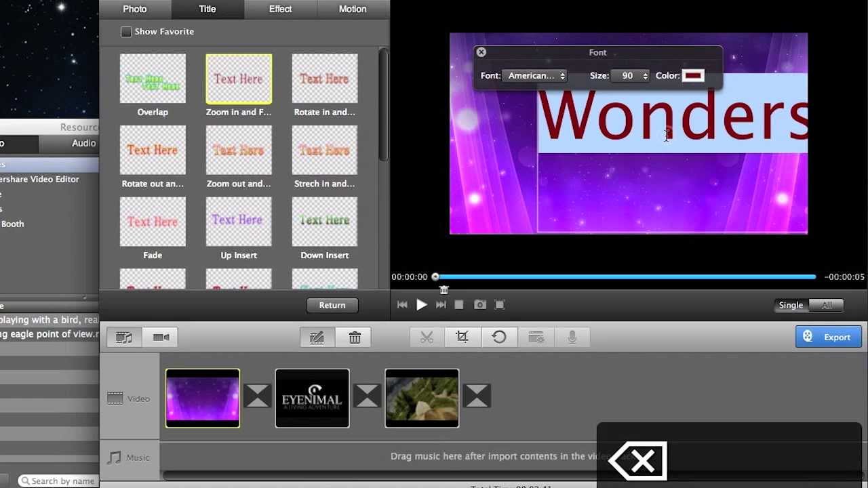Viewport: 868px width, 488px height.
Task: Enable the Show Favorite checkbox
Action: 126,32
